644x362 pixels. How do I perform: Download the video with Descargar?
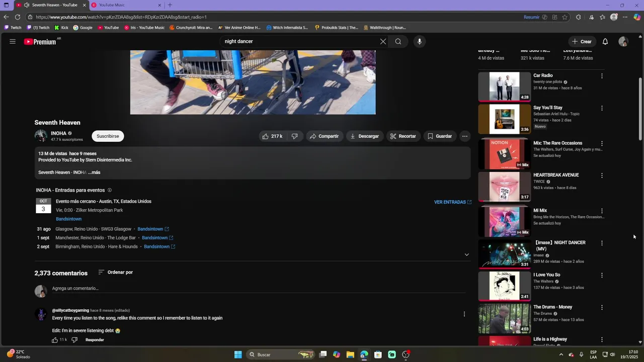coord(365,136)
